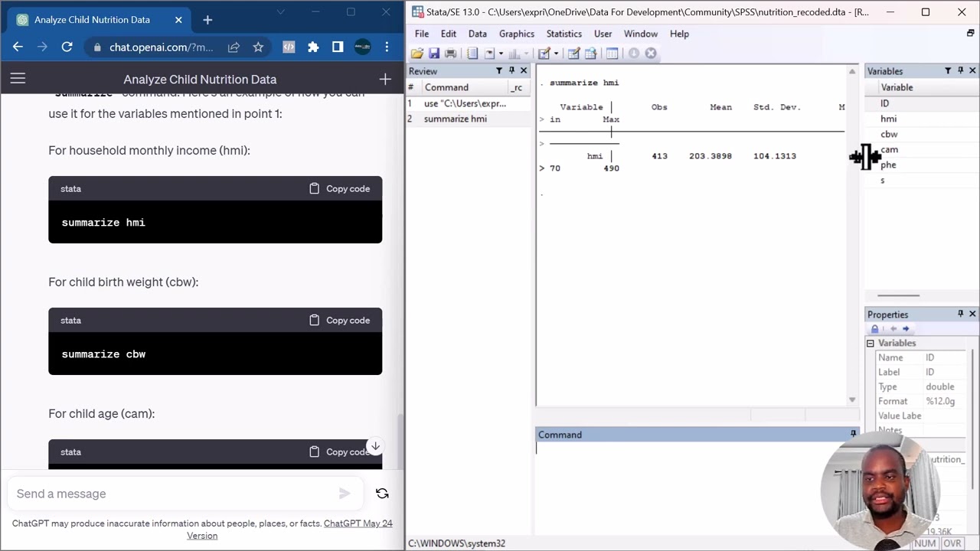The image size is (980, 551).
Task: Click the Results window scroll-up arrow
Action: (852, 71)
